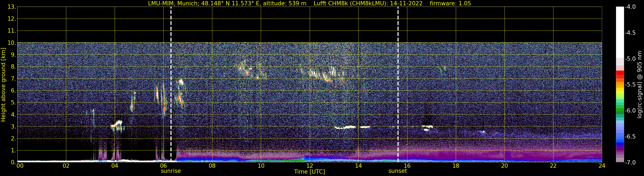Click x-axis tick label '06'
Viewport: 644px width, 176px height.
(163, 166)
